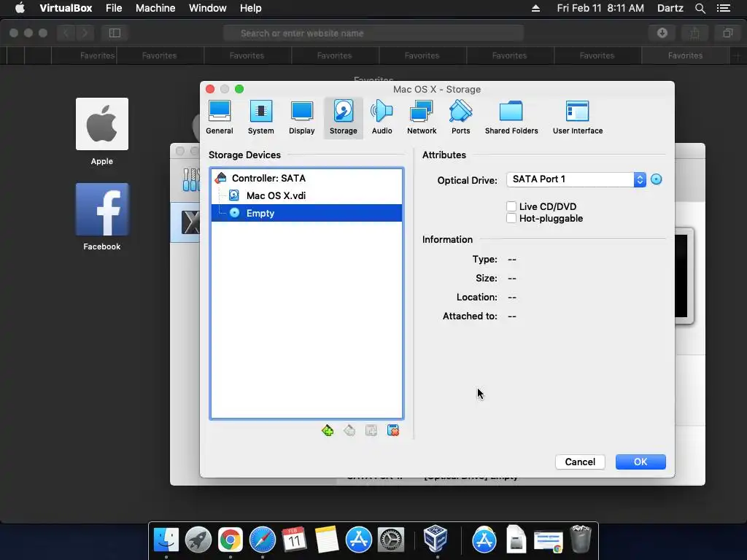The image size is (747, 560).
Task: Click the remove selected storage attachment icon
Action: tap(393, 431)
